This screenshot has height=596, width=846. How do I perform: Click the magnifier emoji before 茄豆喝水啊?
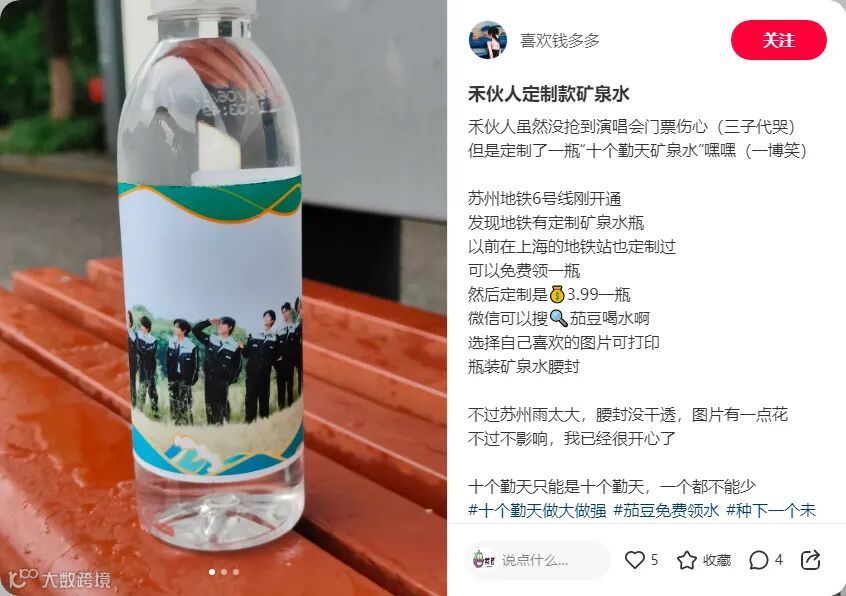click(x=558, y=318)
